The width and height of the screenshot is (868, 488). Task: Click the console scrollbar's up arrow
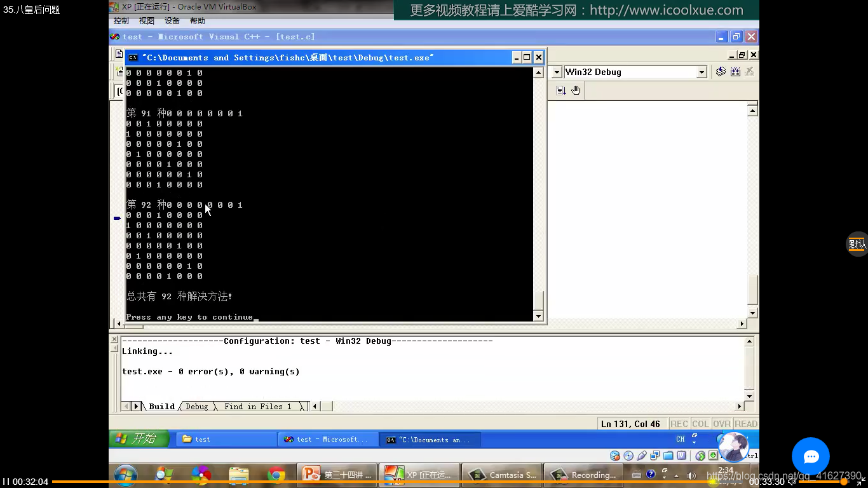(538, 72)
